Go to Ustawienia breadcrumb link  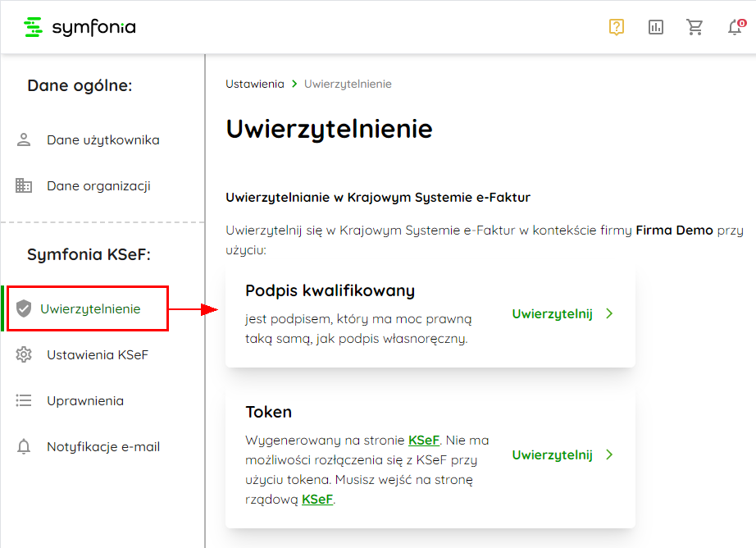tap(254, 84)
